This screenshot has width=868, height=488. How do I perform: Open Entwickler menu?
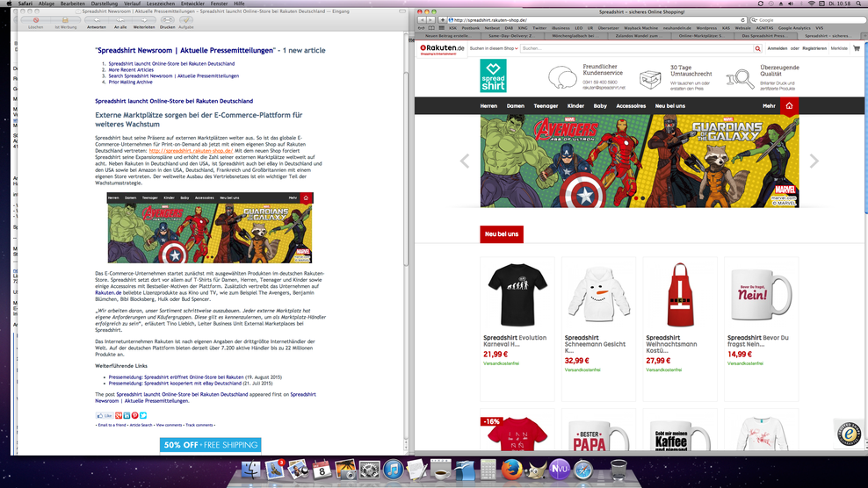192,4
